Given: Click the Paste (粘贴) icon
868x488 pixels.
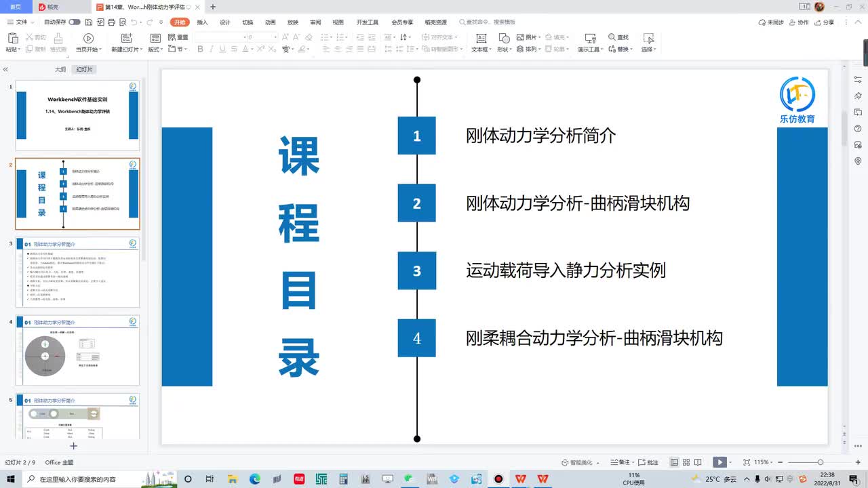Looking at the screenshot, I should (x=13, y=38).
